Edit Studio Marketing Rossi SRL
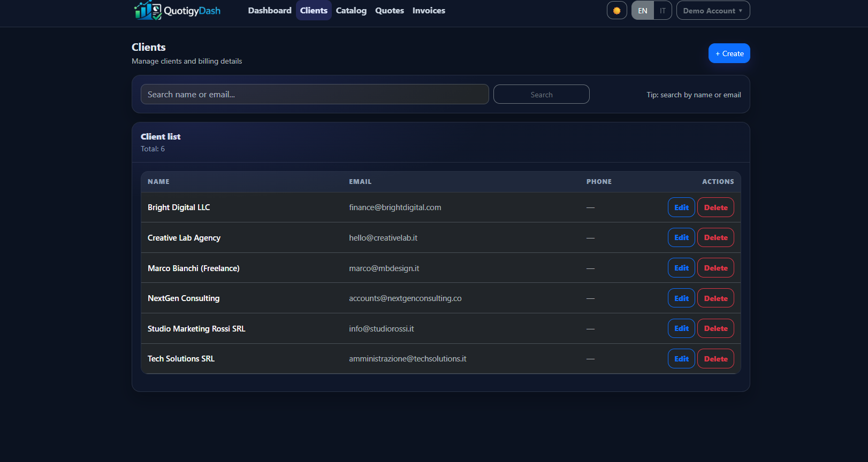Viewport: 868px width, 462px height. pos(681,328)
